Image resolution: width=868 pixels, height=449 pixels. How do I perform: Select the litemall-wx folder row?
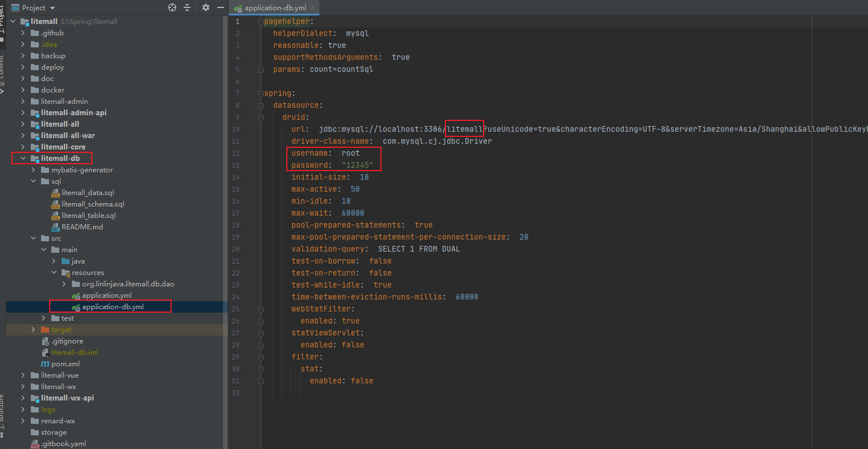117,387
